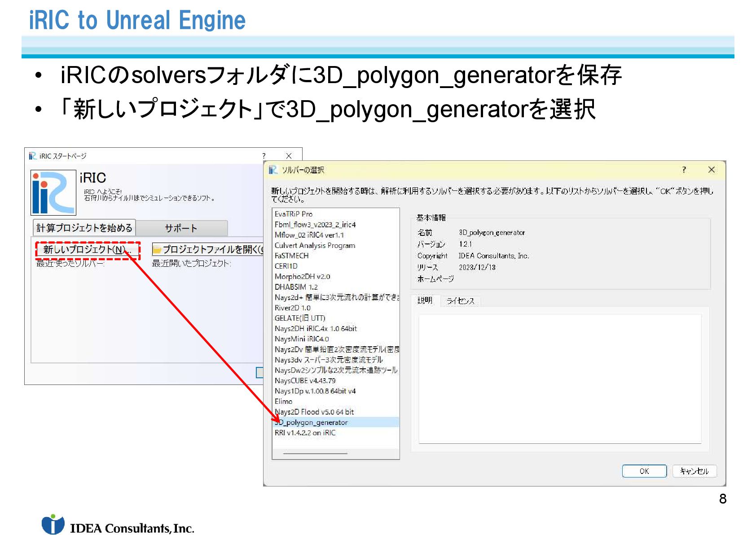
Task: Select NaysMini iRIC4.0 solver
Action: [x=336, y=339]
